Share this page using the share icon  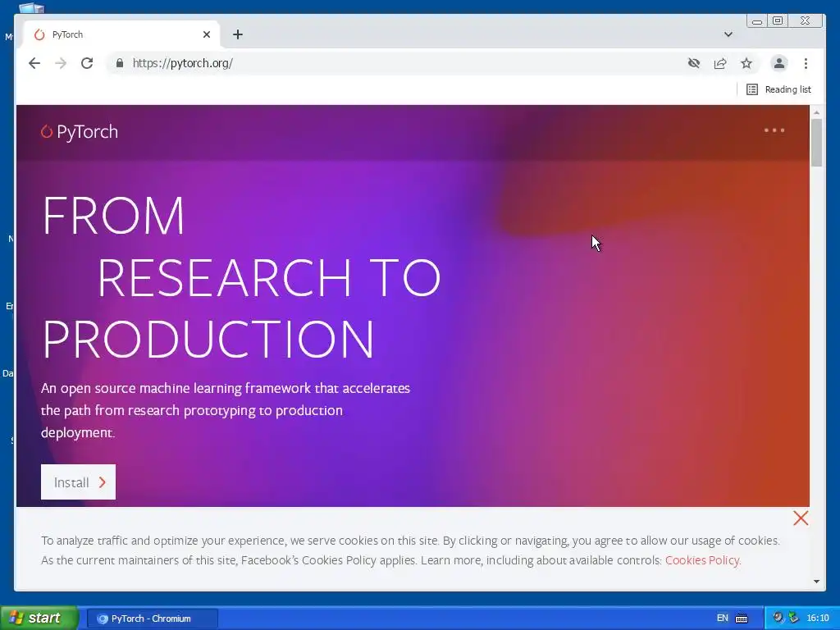720,63
